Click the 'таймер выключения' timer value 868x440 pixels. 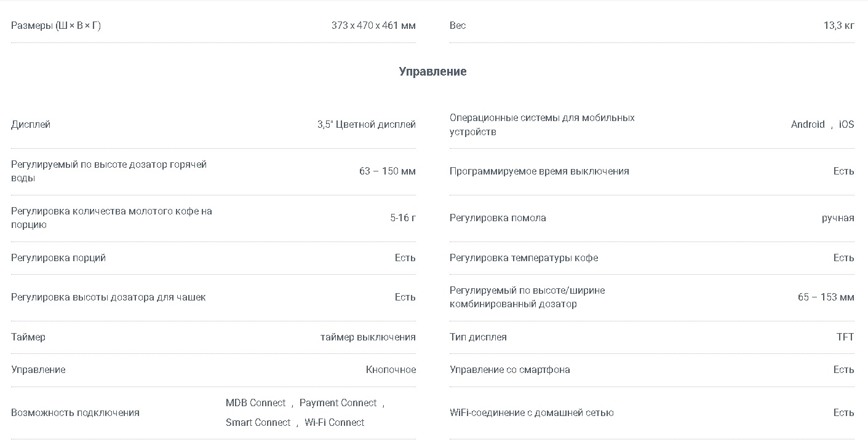[x=368, y=337]
